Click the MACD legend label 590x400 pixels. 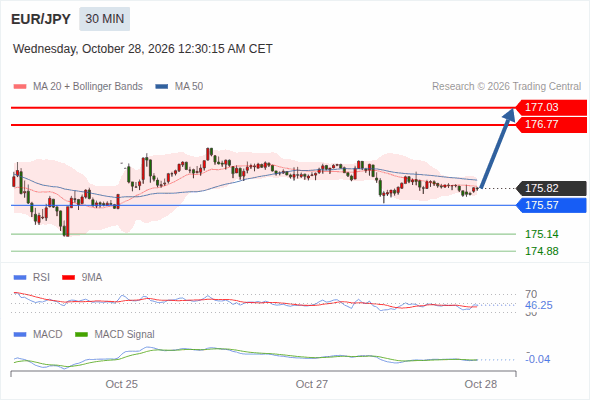[48, 335]
